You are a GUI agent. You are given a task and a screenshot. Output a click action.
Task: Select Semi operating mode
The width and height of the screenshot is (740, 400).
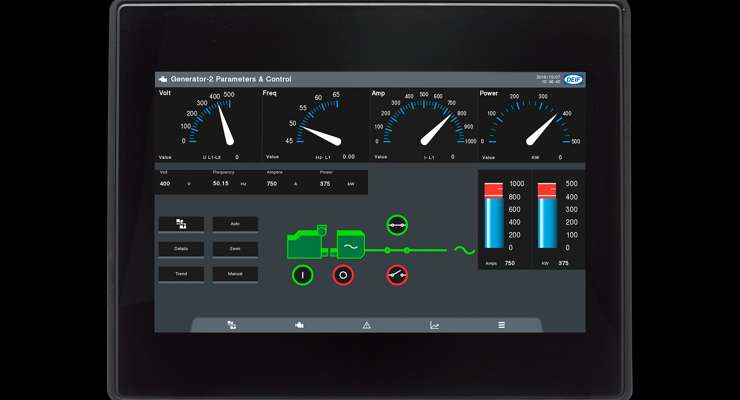click(235, 249)
